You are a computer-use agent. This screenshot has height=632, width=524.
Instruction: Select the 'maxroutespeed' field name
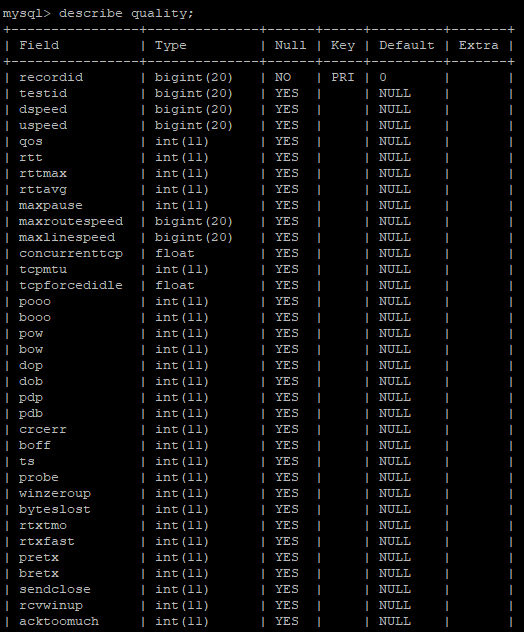pos(71,221)
